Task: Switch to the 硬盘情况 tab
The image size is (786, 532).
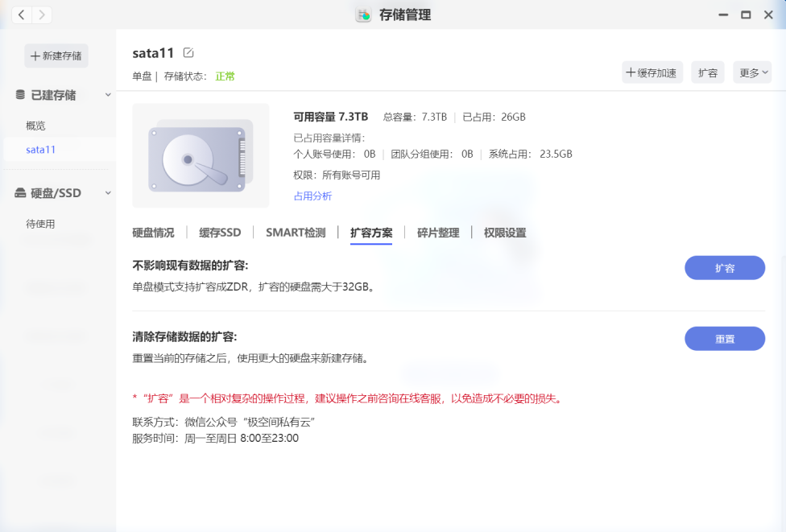Action: pyautogui.click(x=153, y=233)
